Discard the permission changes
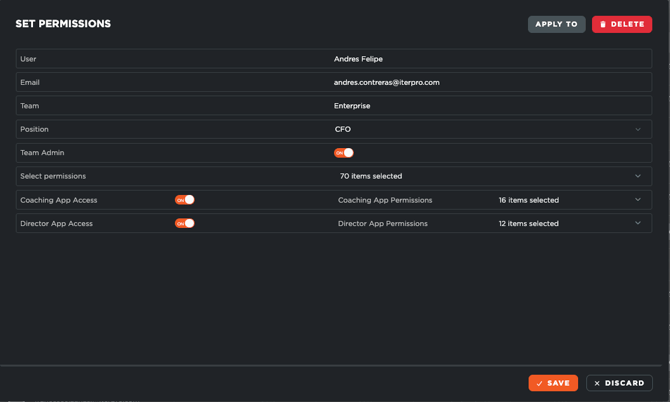Viewport: 670px width, 402px height. point(619,383)
